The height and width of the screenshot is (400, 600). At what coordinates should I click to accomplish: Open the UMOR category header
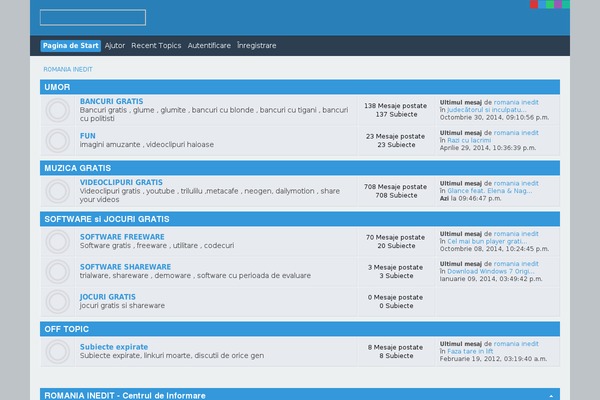point(57,87)
